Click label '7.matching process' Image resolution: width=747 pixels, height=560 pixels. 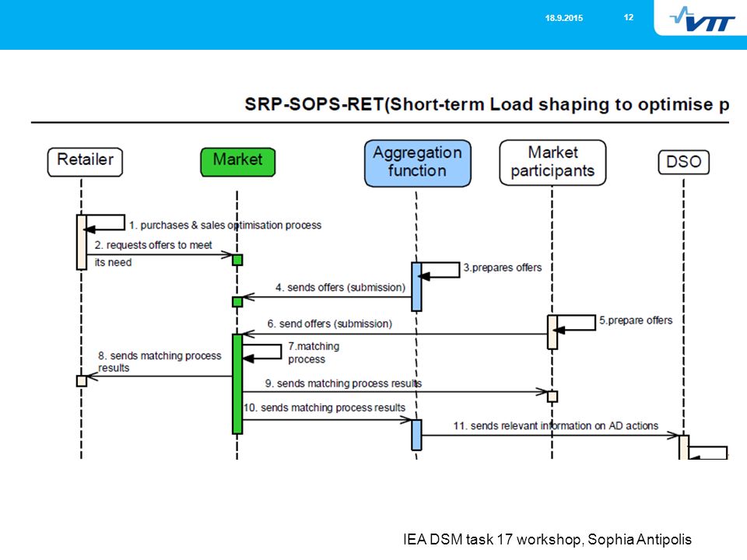point(314,353)
